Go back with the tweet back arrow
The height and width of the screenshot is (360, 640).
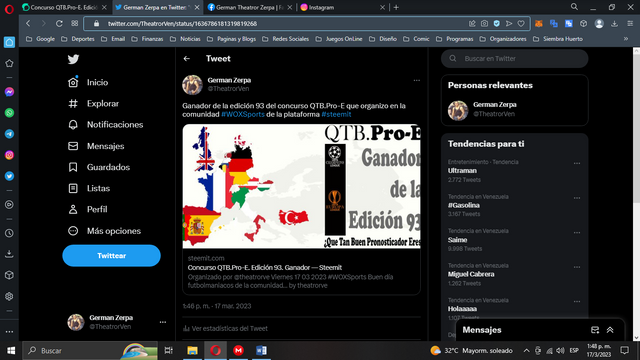coord(187,59)
